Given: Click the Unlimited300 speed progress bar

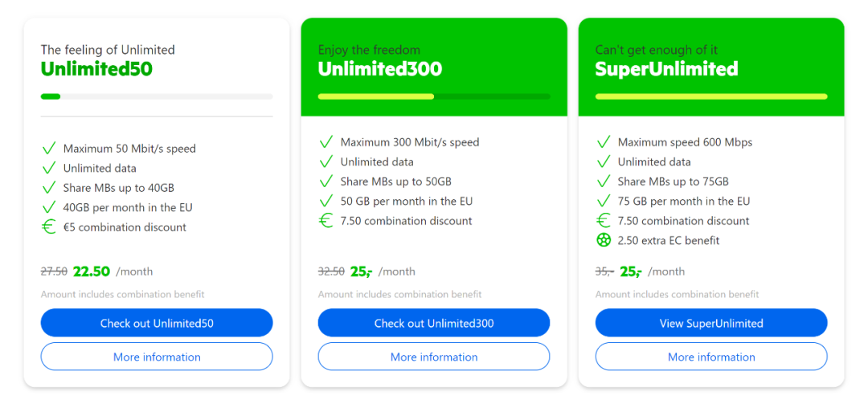Looking at the screenshot, I should pos(434,96).
